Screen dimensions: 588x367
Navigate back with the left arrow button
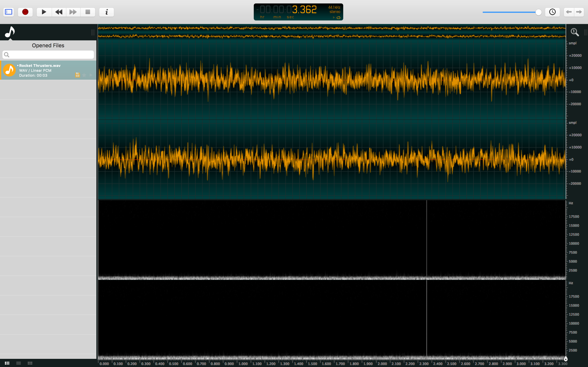click(x=569, y=12)
